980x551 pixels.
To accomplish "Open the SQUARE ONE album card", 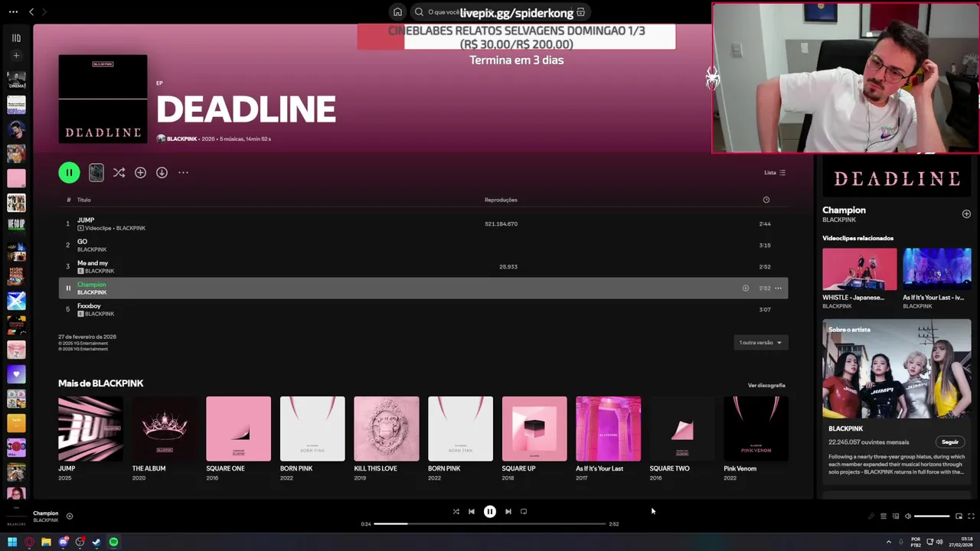I will pos(238,439).
